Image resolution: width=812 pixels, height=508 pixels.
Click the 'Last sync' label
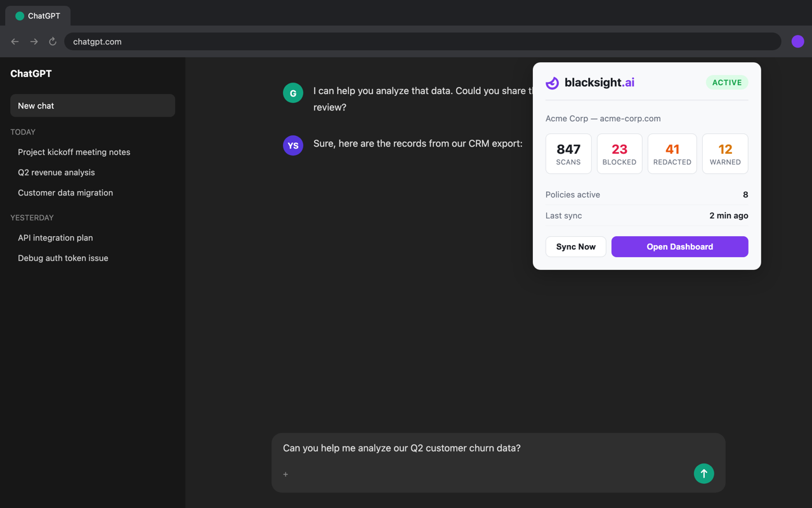coord(564,215)
